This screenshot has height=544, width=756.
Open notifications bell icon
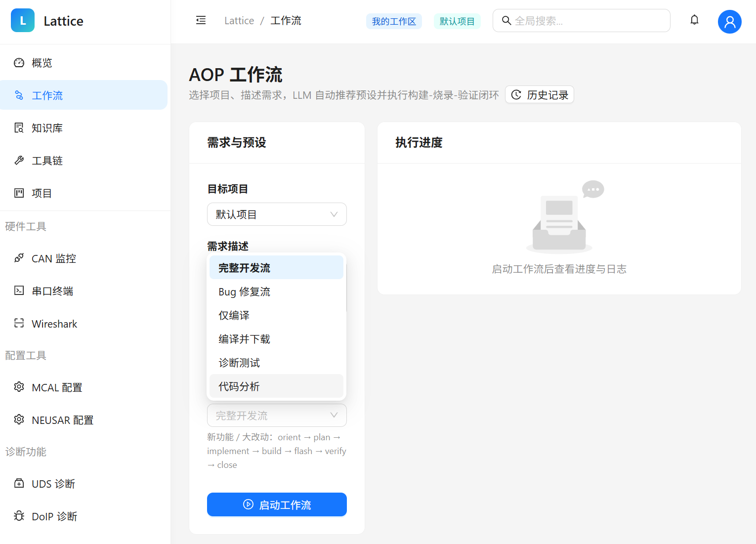(694, 20)
